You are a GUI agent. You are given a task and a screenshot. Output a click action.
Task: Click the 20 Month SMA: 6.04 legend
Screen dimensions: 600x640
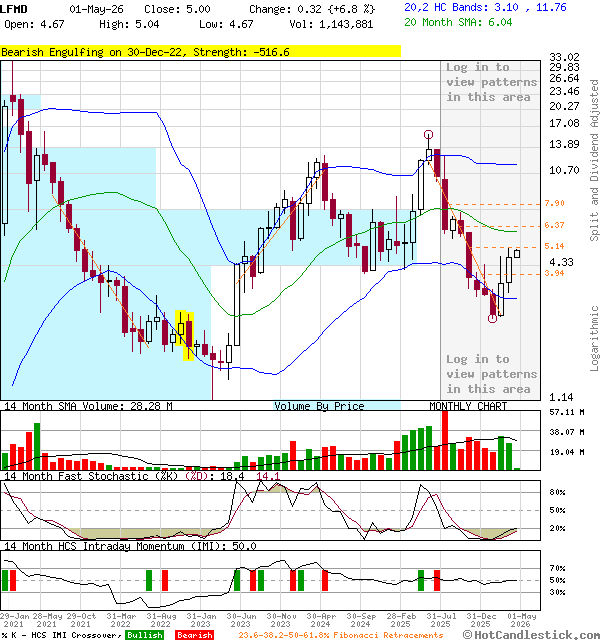pyautogui.click(x=458, y=22)
